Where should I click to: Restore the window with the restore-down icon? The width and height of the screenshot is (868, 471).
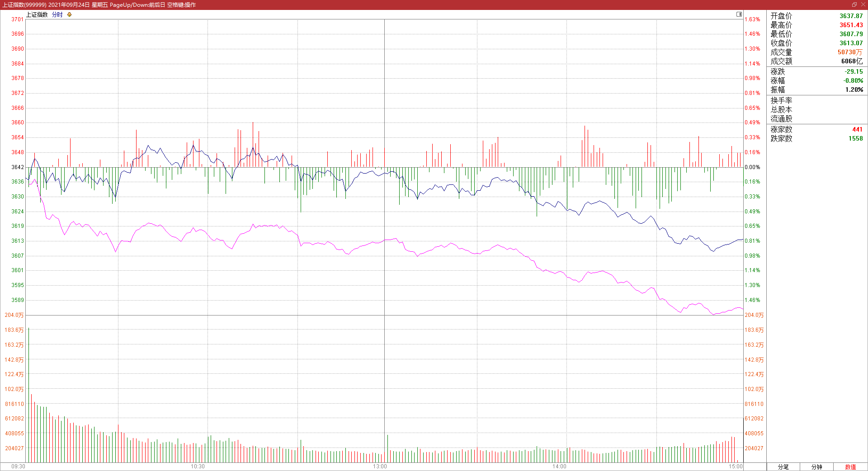click(x=854, y=5)
